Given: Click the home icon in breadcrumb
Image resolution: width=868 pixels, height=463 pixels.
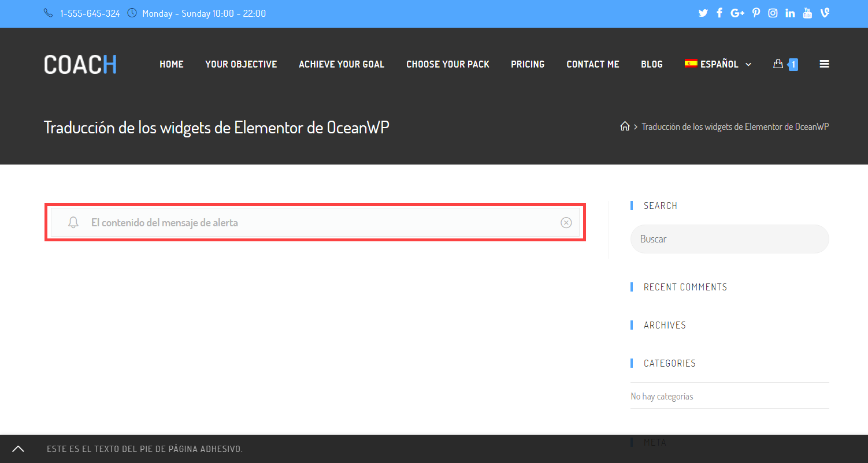Looking at the screenshot, I should pos(625,126).
